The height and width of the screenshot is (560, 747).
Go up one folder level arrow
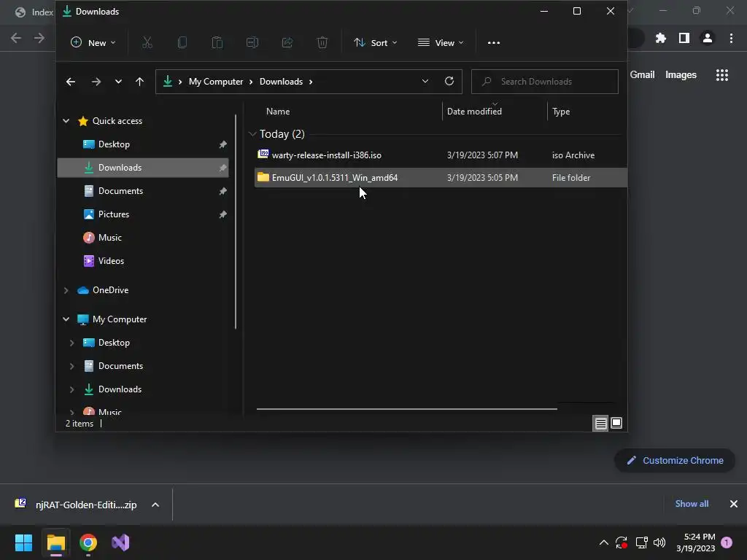coord(139,82)
